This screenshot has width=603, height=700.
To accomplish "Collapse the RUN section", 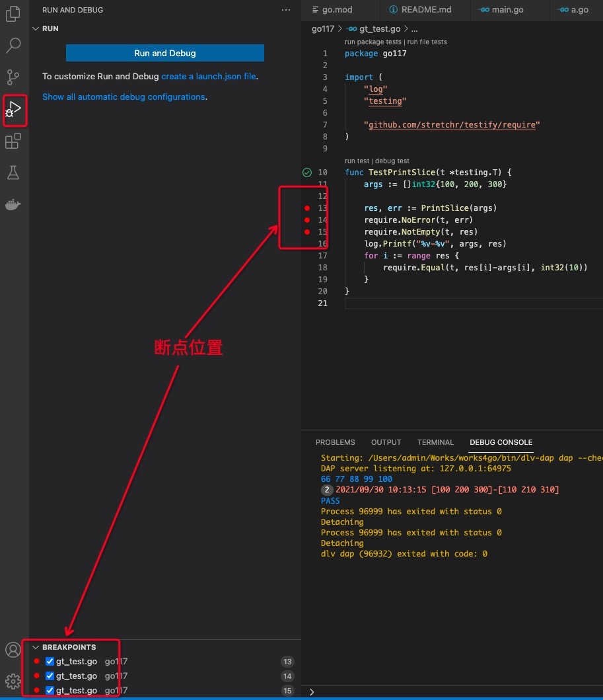I will pyautogui.click(x=36, y=28).
